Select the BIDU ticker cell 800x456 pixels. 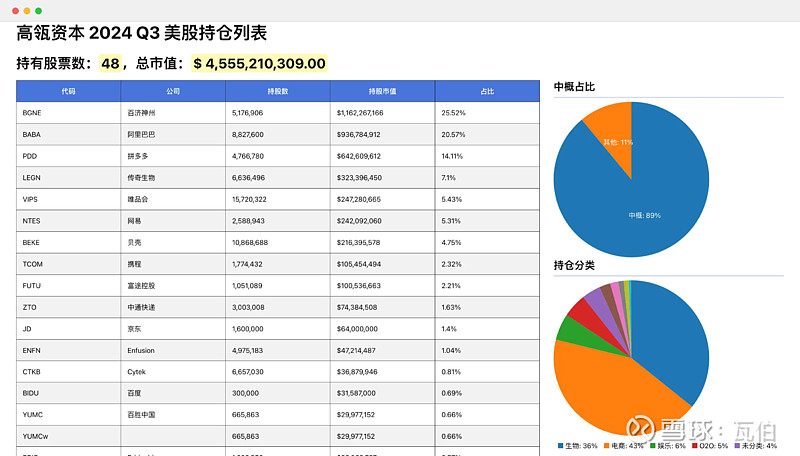point(68,393)
